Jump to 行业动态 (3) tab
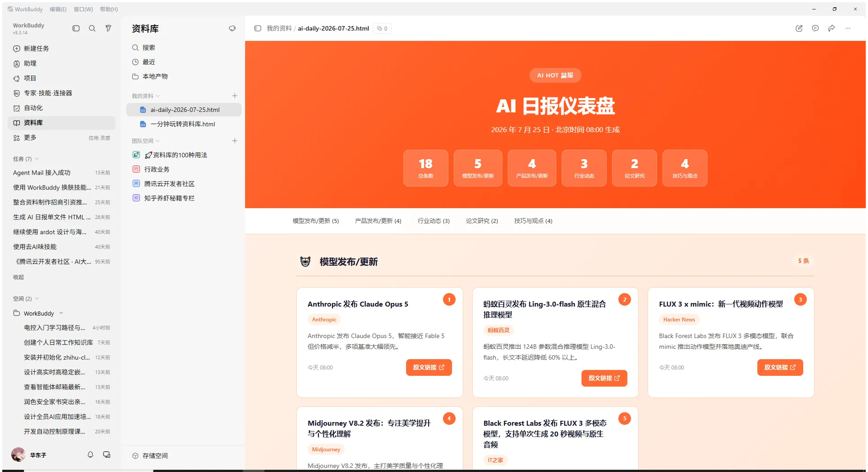 [434, 221]
